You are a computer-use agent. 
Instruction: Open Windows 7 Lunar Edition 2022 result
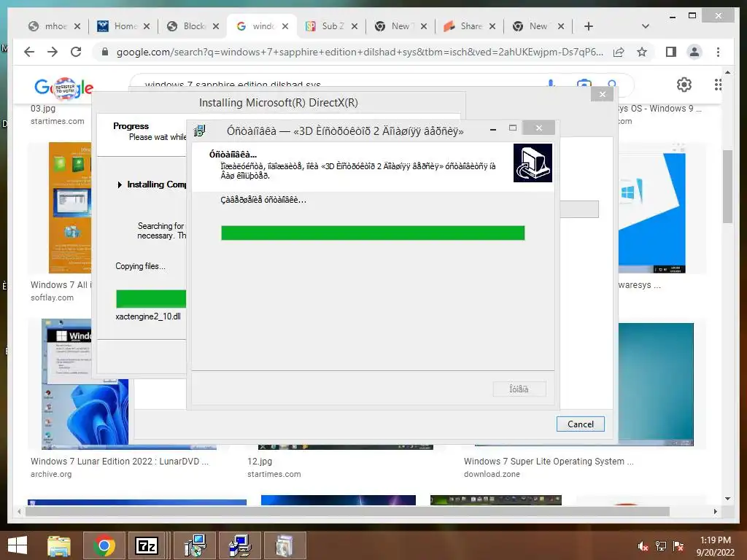119,462
